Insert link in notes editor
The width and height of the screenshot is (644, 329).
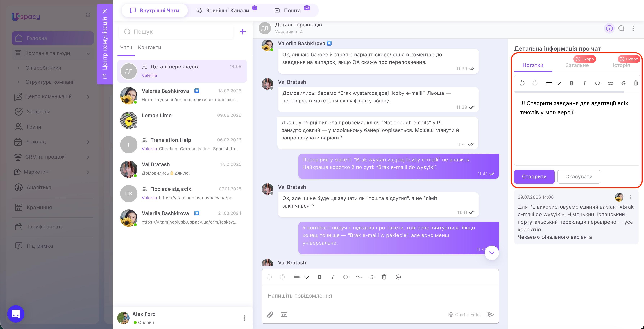[x=611, y=83]
